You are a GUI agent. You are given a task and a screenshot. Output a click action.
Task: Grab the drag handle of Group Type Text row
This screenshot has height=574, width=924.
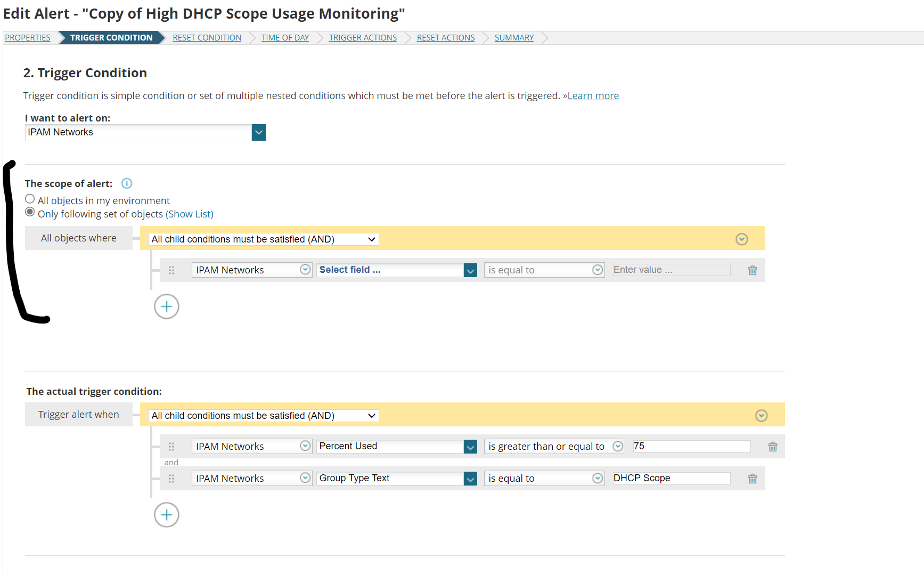tap(171, 479)
